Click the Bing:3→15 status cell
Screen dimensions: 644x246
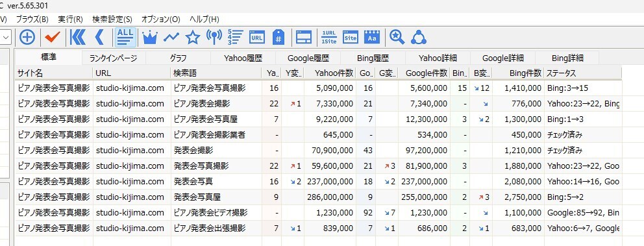point(583,88)
